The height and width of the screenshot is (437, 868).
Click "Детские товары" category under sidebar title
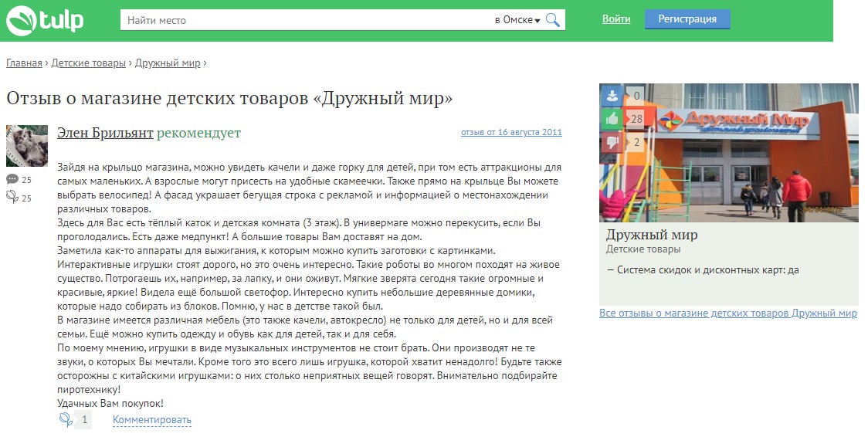point(643,249)
